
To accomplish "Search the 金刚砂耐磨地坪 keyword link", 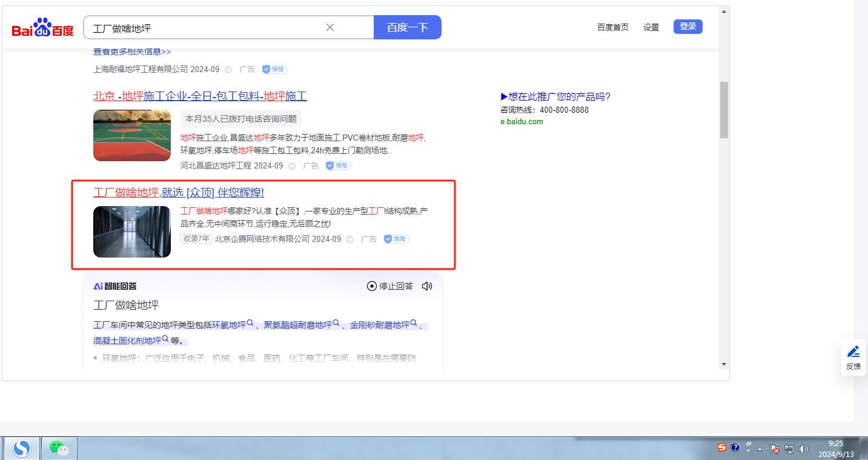I will coord(383,325).
